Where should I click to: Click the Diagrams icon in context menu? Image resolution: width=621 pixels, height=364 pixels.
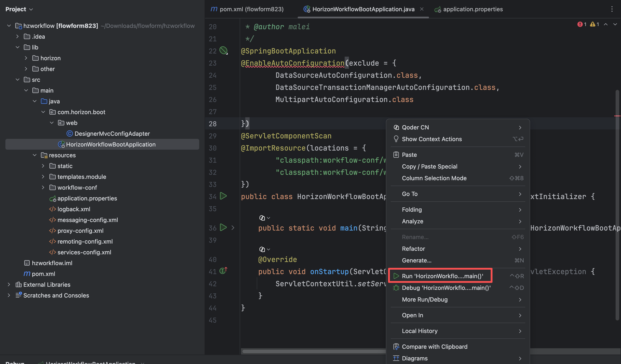point(396,358)
